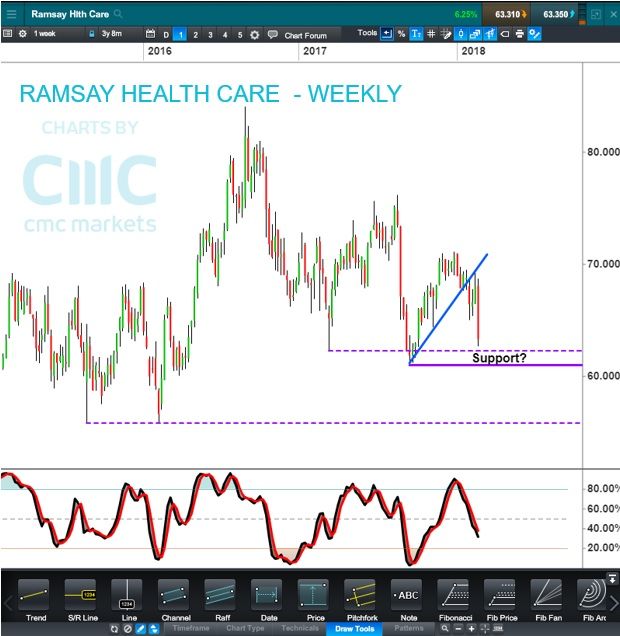
Task: Click the zoom in plus button
Action: (x=471, y=628)
